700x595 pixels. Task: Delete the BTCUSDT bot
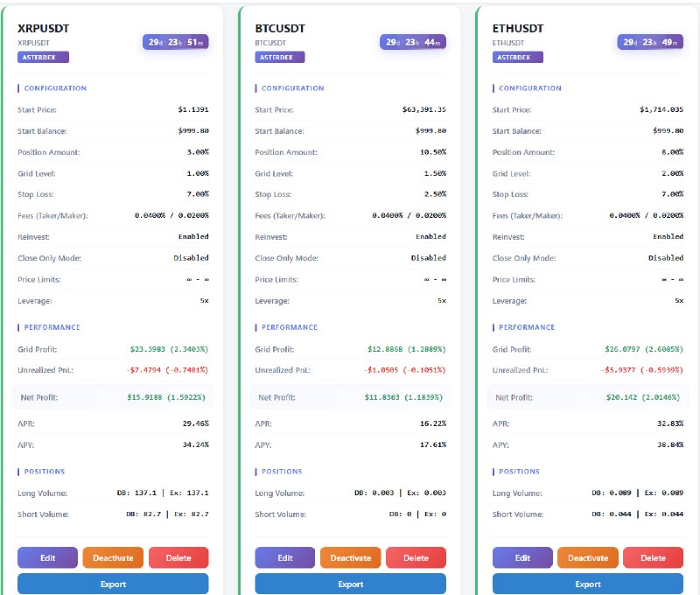click(416, 557)
